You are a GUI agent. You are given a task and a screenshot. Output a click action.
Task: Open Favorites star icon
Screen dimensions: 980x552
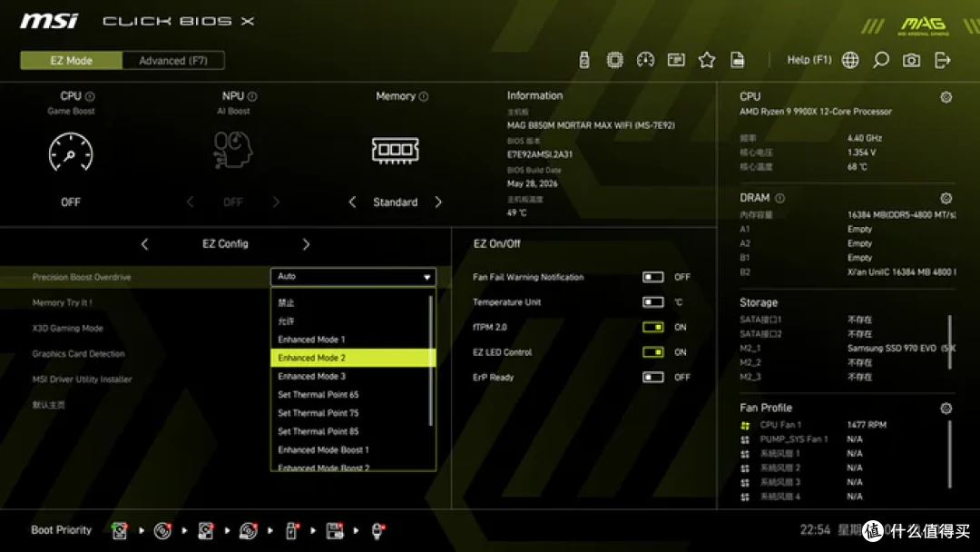[x=707, y=60]
